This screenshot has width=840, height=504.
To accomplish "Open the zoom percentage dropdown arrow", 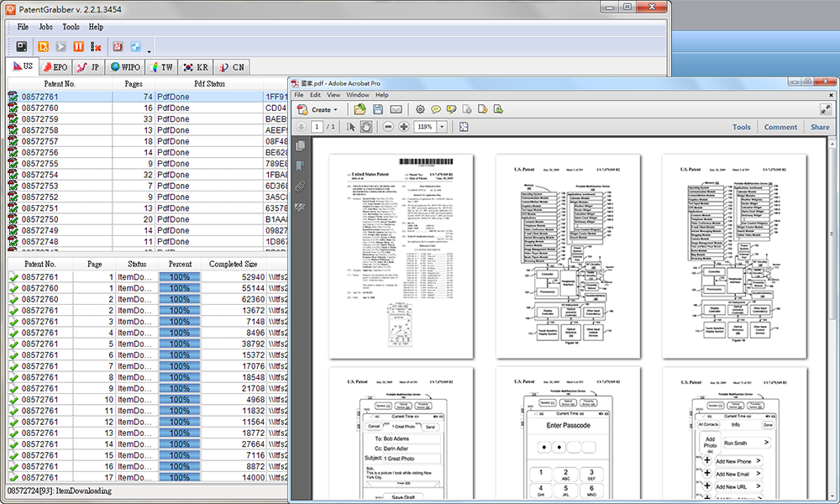I will [443, 127].
